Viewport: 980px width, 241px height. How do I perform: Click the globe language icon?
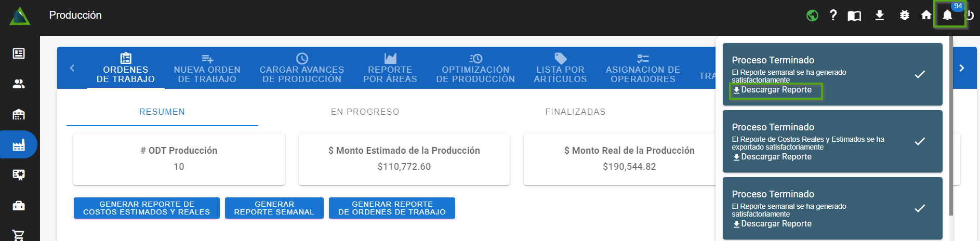pos(812,16)
